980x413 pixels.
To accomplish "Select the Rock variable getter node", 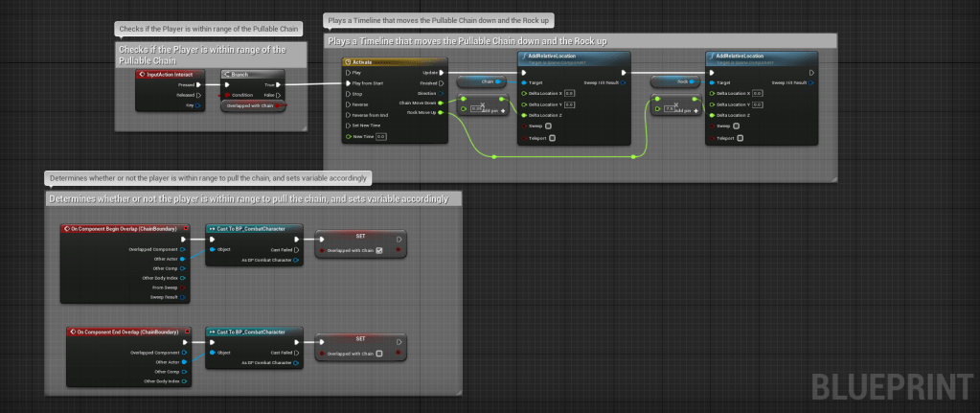I will 675,82.
